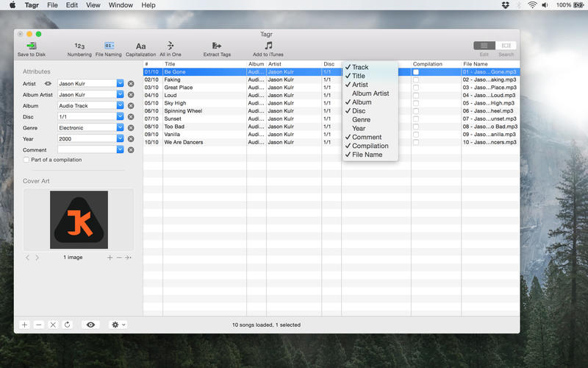The width and height of the screenshot is (588, 368).
Task: Click the Add to iTunes icon
Action: 268,46
